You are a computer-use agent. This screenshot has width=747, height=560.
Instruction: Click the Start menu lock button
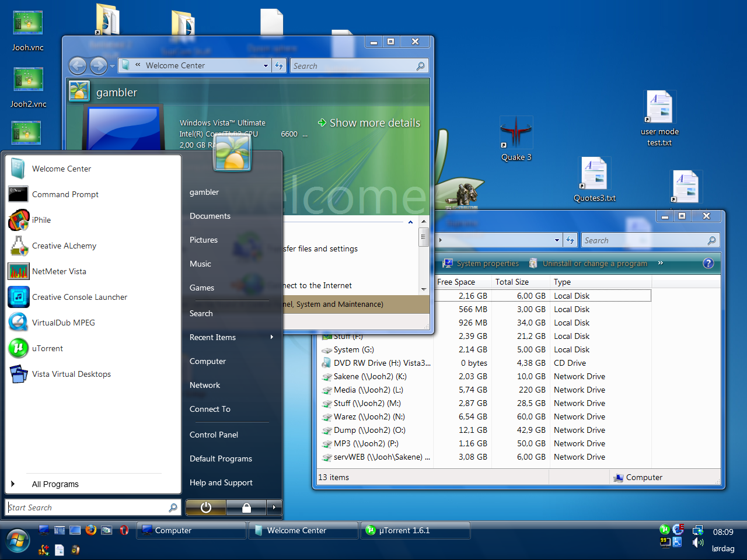tap(246, 508)
